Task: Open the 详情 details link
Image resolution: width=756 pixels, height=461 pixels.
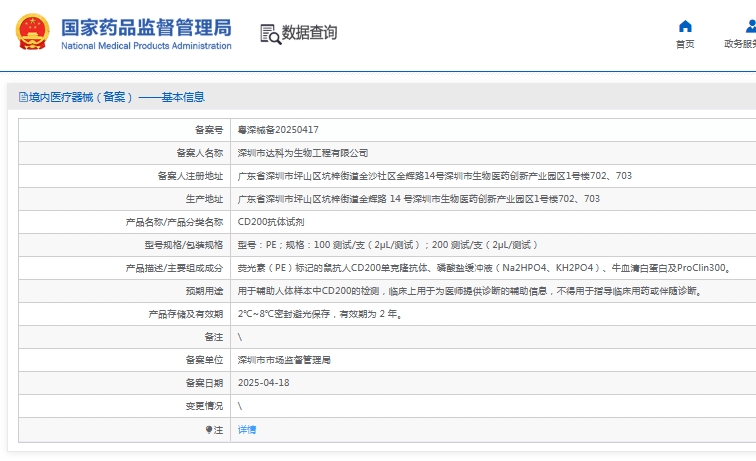Action: (247, 429)
